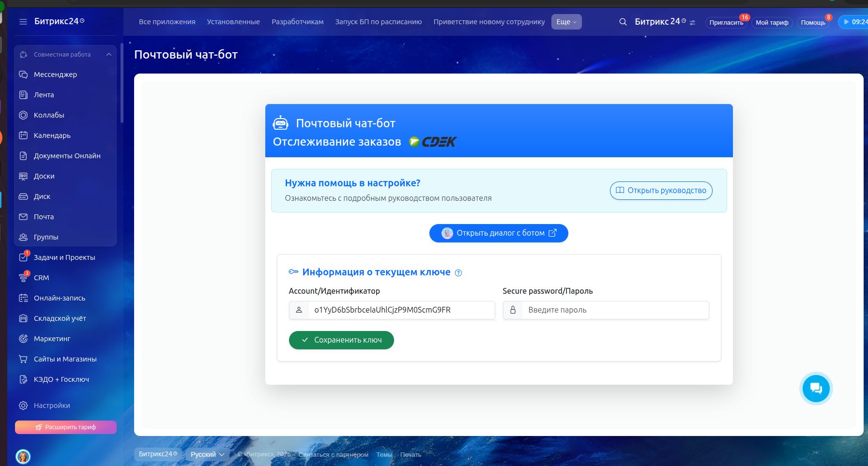
Task: Open the Группы icon
Action: click(23, 237)
